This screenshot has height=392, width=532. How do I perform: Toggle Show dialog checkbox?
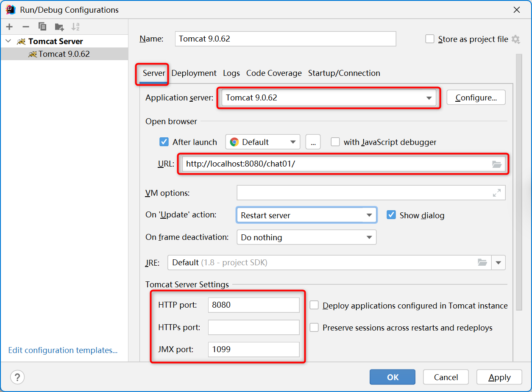click(391, 215)
